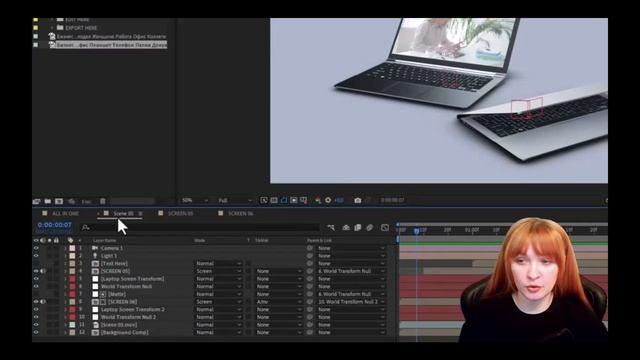
Task: Open resolution dropdown showing Full
Action: [234, 200]
